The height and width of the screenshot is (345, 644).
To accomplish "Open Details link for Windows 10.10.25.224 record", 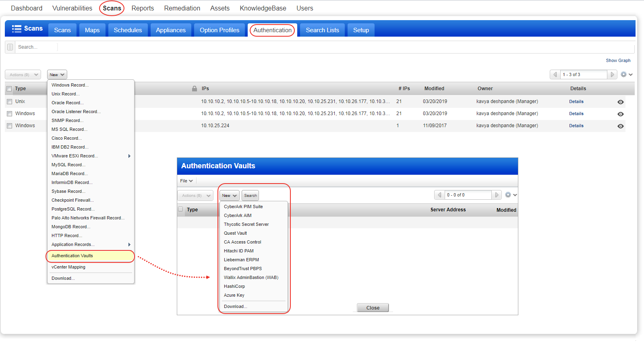I will [576, 126].
